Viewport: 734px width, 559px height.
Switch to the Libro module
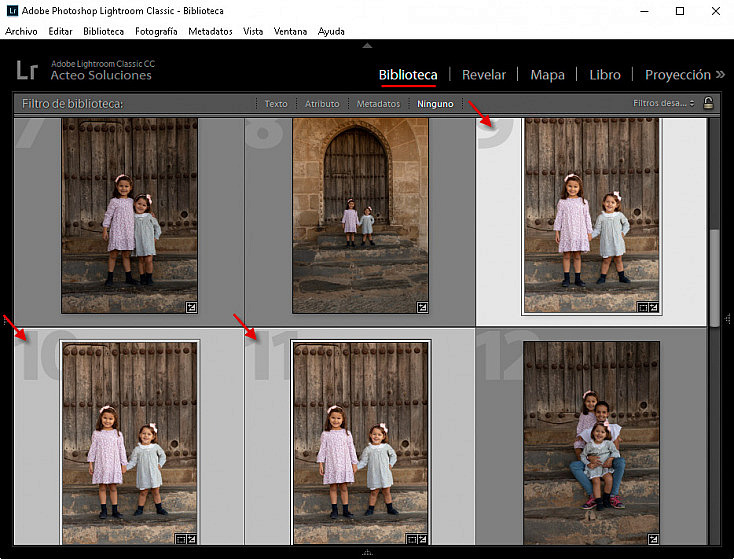[605, 75]
